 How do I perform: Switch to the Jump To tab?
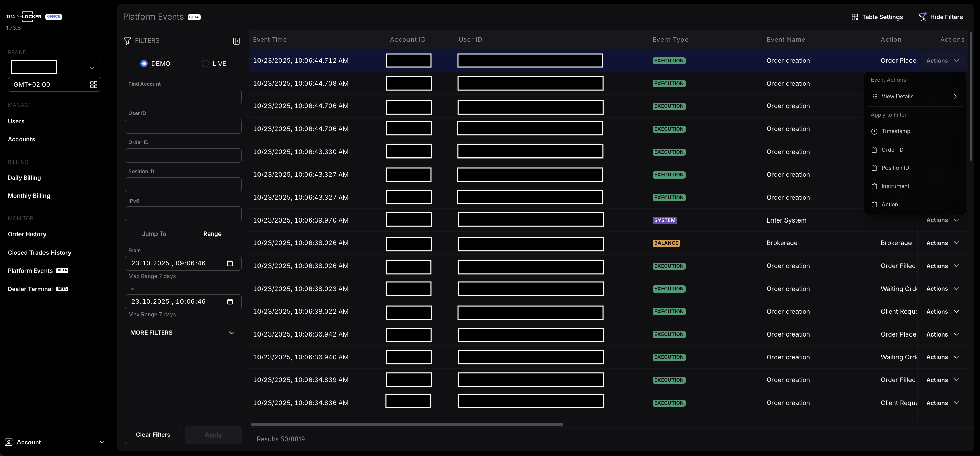point(154,234)
